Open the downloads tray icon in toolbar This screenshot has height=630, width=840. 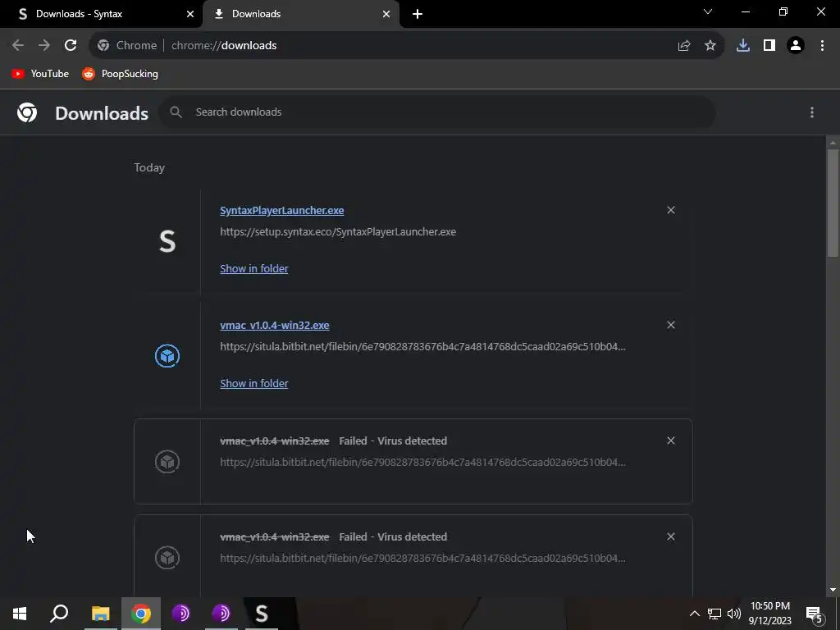(743, 46)
